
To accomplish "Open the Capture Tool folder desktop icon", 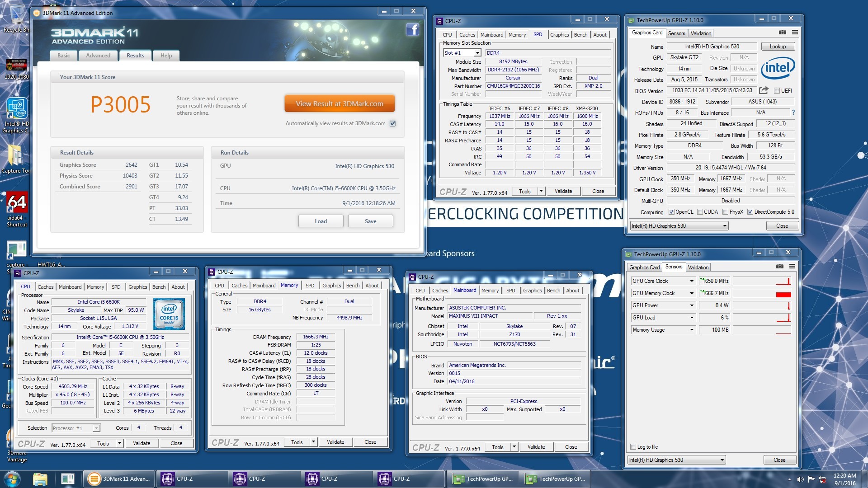I will pyautogui.click(x=15, y=159).
